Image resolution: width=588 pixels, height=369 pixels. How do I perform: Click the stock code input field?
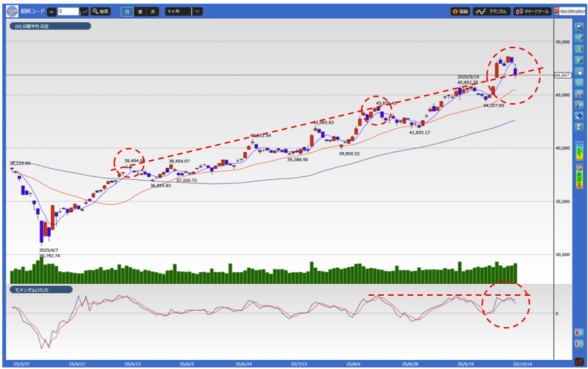pyautogui.click(x=68, y=11)
